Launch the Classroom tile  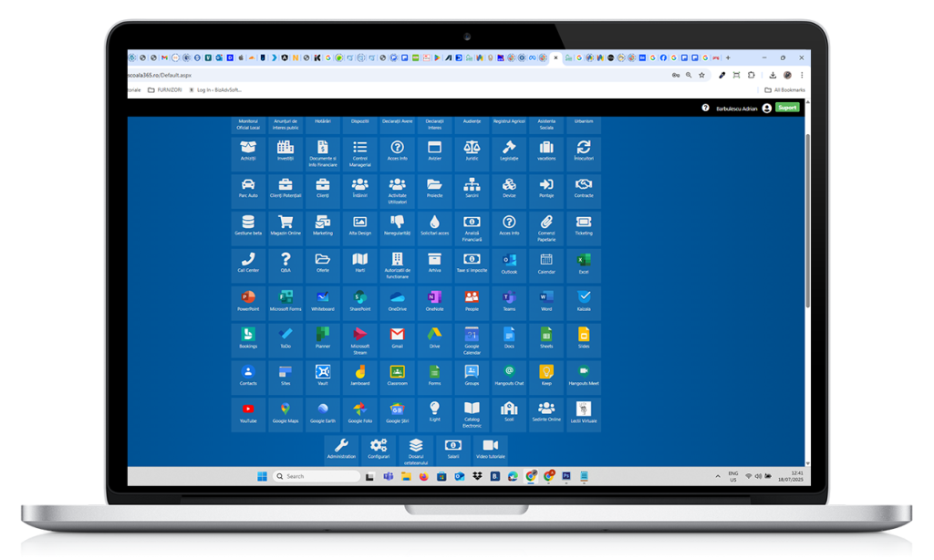pos(398,377)
